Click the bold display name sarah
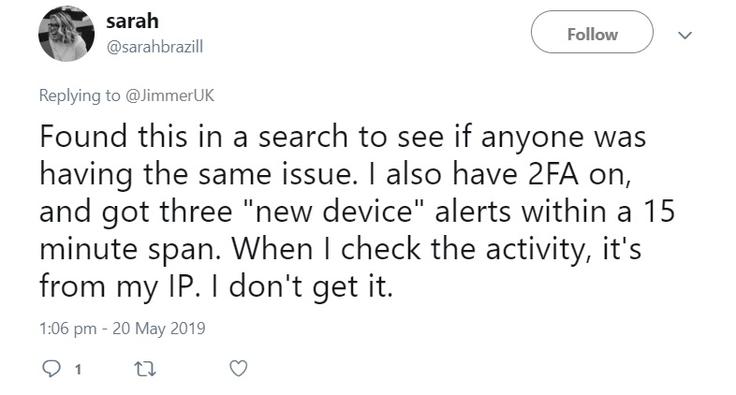 tap(132, 21)
